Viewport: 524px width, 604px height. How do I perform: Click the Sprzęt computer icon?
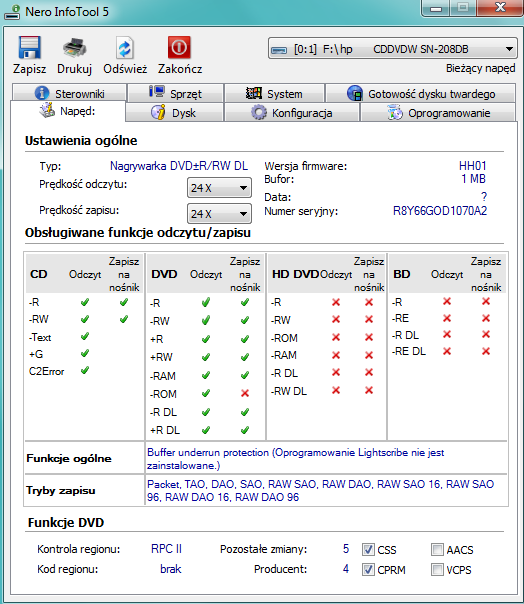click(x=157, y=92)
